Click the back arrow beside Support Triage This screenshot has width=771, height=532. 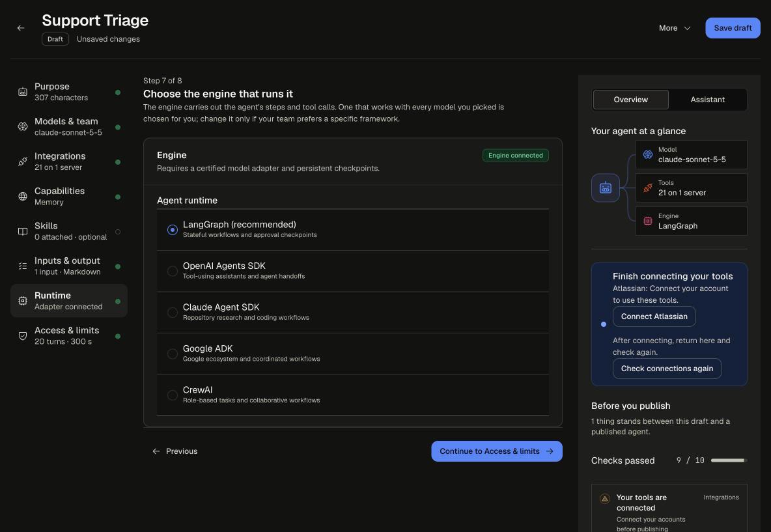tap(21, 28)
